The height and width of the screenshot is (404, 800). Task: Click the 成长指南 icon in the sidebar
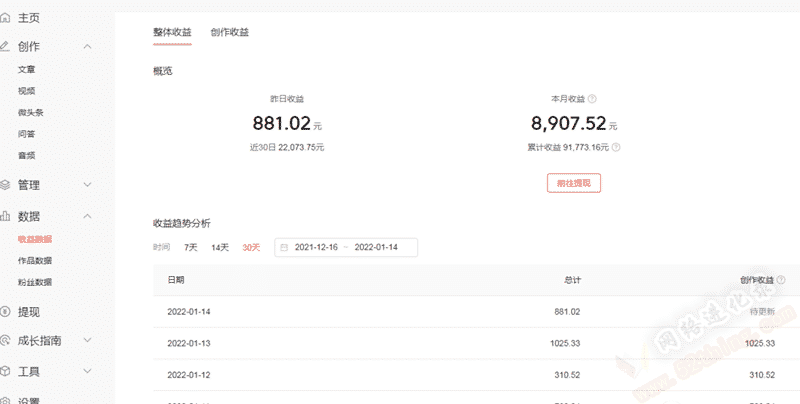[x=6, y=341]
